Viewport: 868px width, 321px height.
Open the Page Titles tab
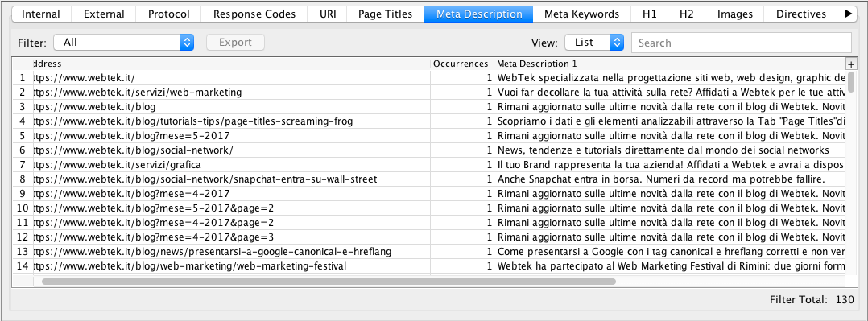coord(385,14)
